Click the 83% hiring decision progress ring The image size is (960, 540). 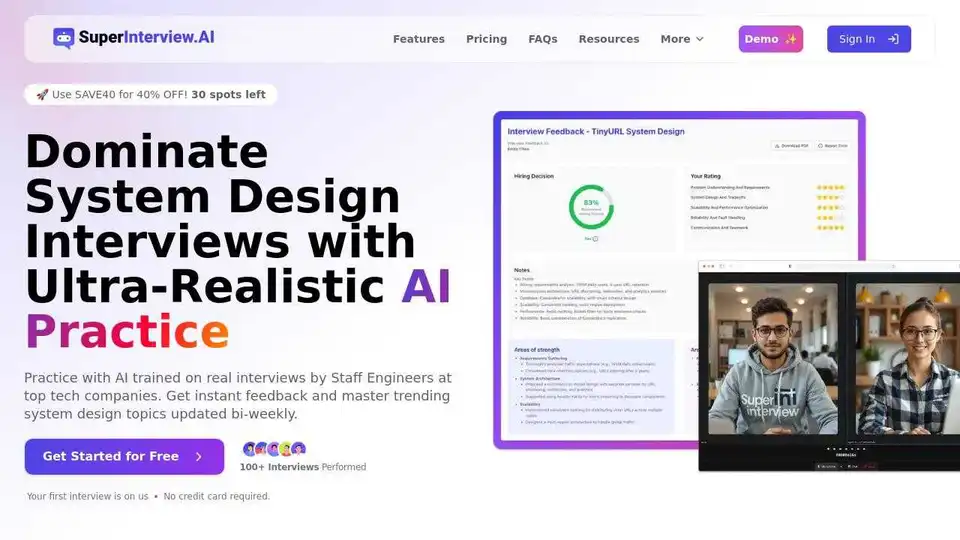591,207
